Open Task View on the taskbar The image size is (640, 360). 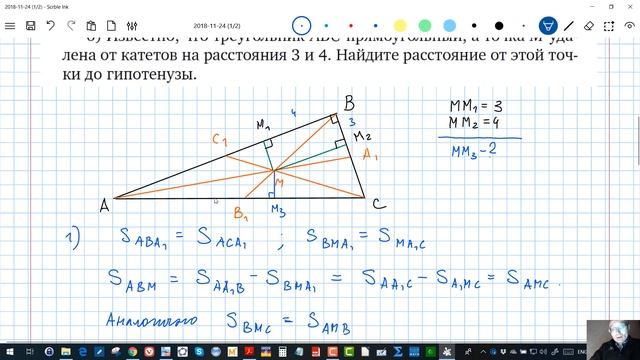(x=30, y=352)
